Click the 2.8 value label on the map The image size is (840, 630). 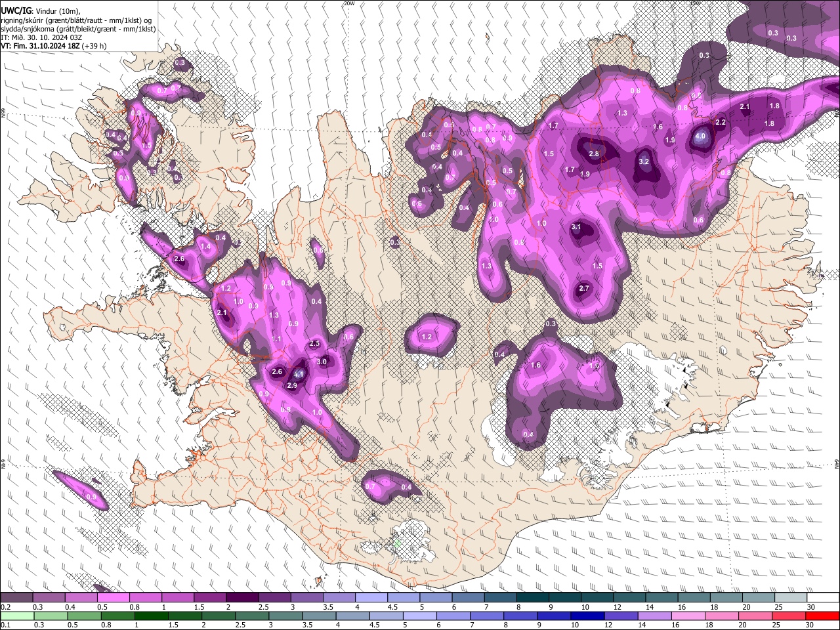pos(594,154)
